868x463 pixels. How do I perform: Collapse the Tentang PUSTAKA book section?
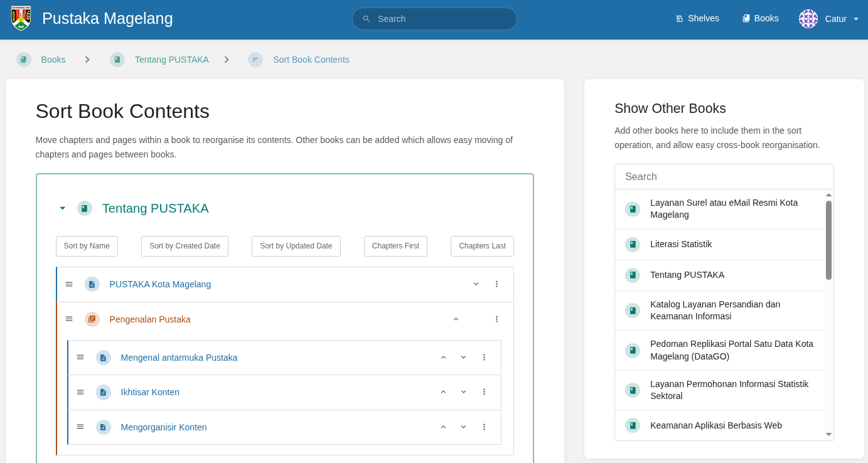tap(62, 208)
